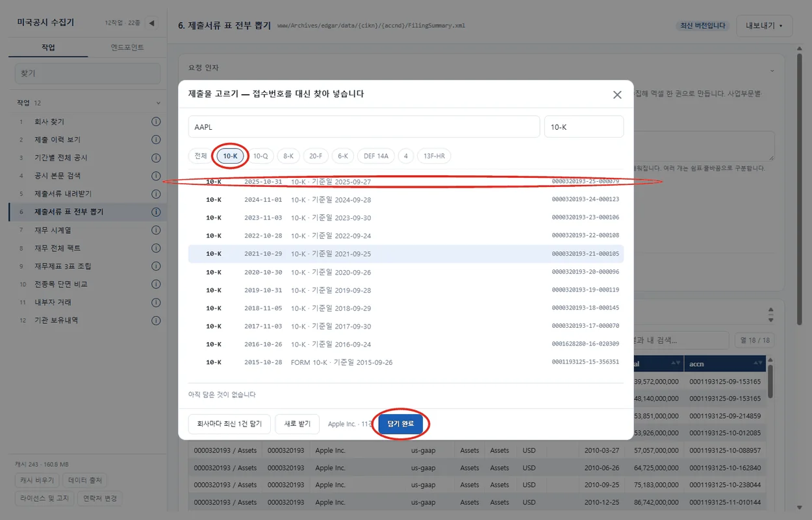Screen dimensions: 812x520
Task: Focus the 찾기 sidebar search field
Action: point(88,73)
